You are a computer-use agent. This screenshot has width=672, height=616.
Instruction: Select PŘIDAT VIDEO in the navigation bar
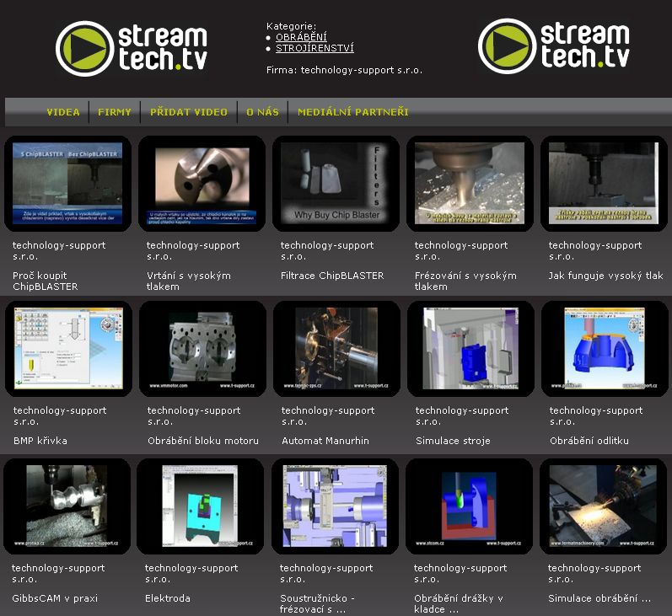click(189, 112)
